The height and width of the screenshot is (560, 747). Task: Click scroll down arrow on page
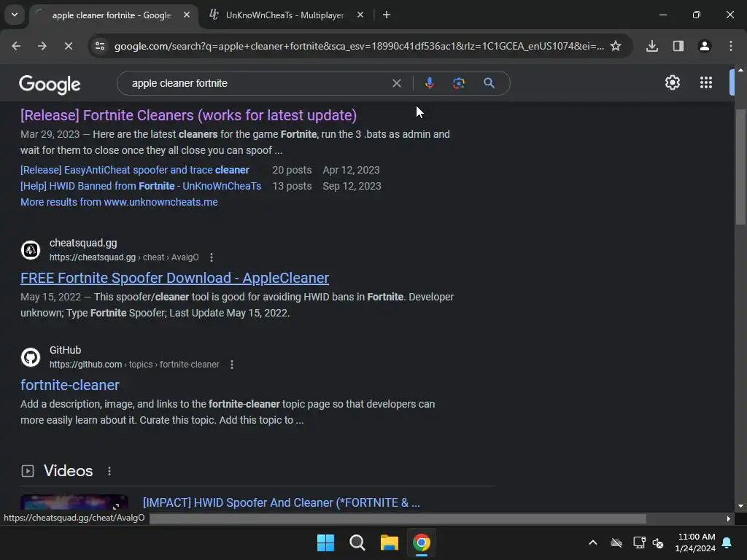741,506
